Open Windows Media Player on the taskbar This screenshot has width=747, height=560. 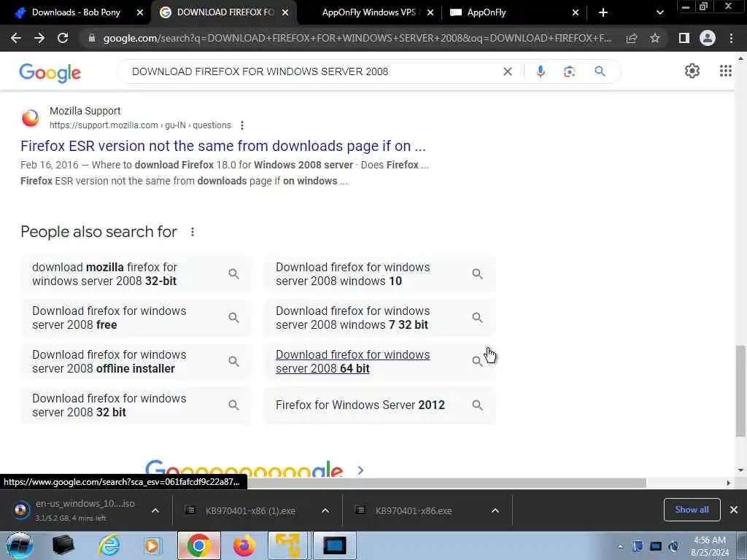[x=153, y=545]
